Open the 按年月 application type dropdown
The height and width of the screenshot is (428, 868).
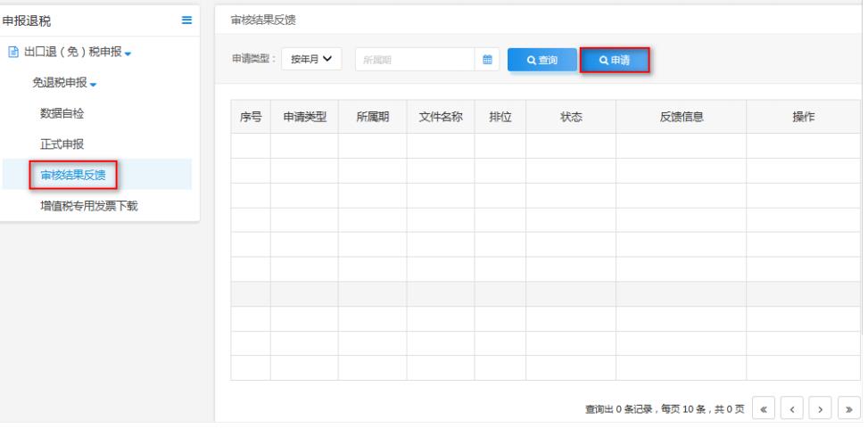tap(314, 60)
